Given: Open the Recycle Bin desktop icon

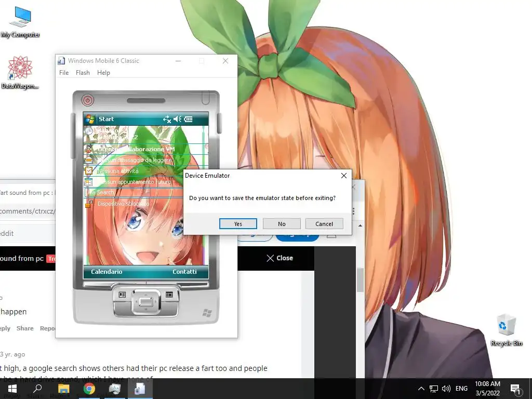Looking at the screenshot, I should pos(506,330).
